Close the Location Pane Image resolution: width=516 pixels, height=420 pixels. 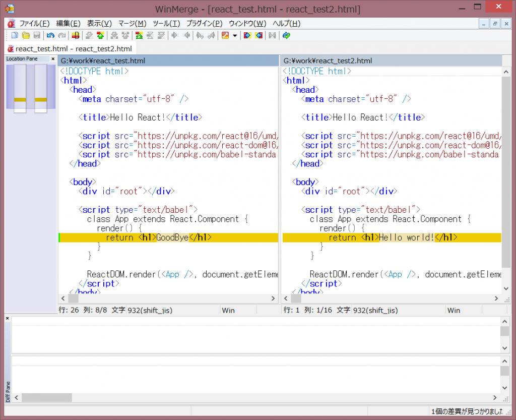(x=53, y=59)
